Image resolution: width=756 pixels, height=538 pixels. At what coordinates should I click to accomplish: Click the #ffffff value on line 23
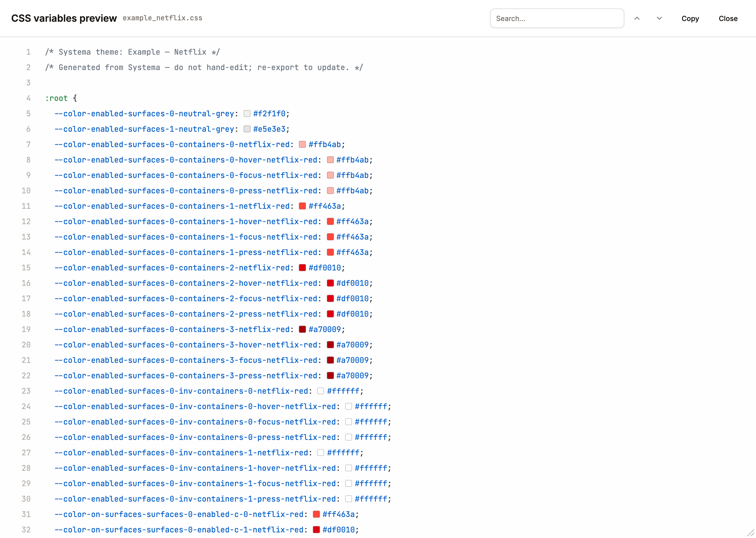point(343,391)
